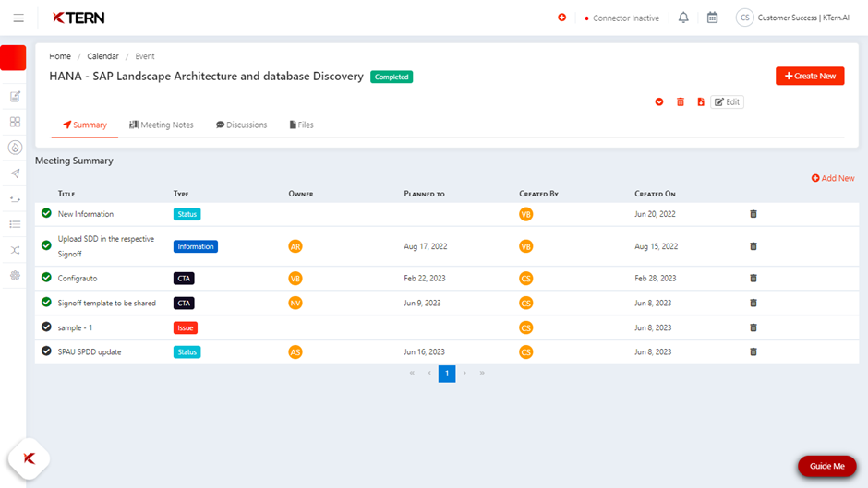This screenshot has height=488, width=868.
Task: Click the NV owner avatar
Action: [x=295, y=304]
